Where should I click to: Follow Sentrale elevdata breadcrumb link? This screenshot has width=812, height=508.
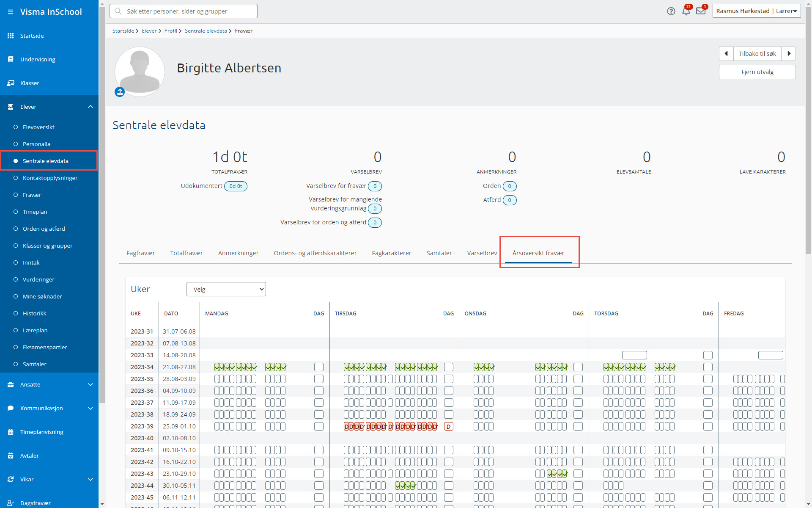[206, 31]
